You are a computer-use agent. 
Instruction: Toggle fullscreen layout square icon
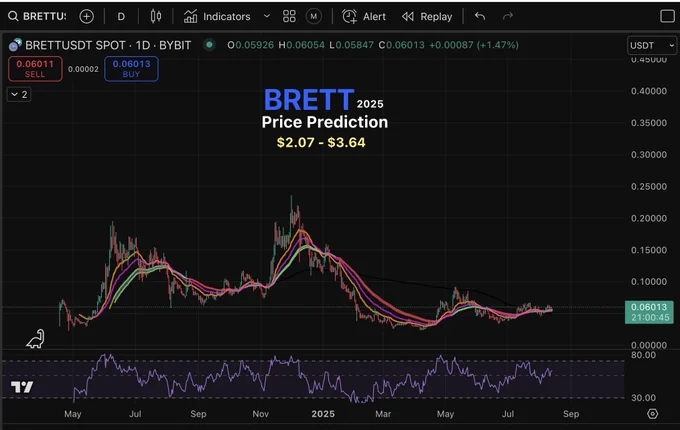tap(667, 16)
